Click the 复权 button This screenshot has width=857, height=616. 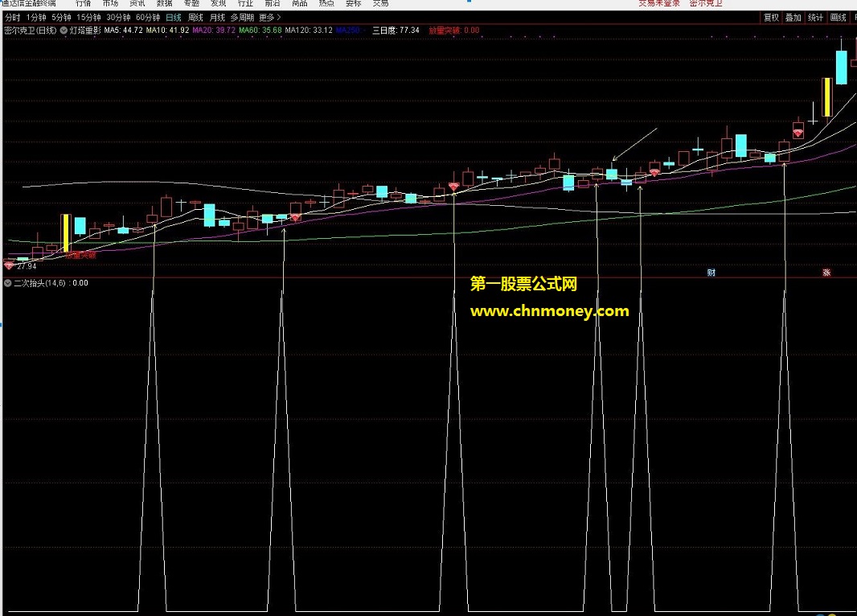pos(771,18)
